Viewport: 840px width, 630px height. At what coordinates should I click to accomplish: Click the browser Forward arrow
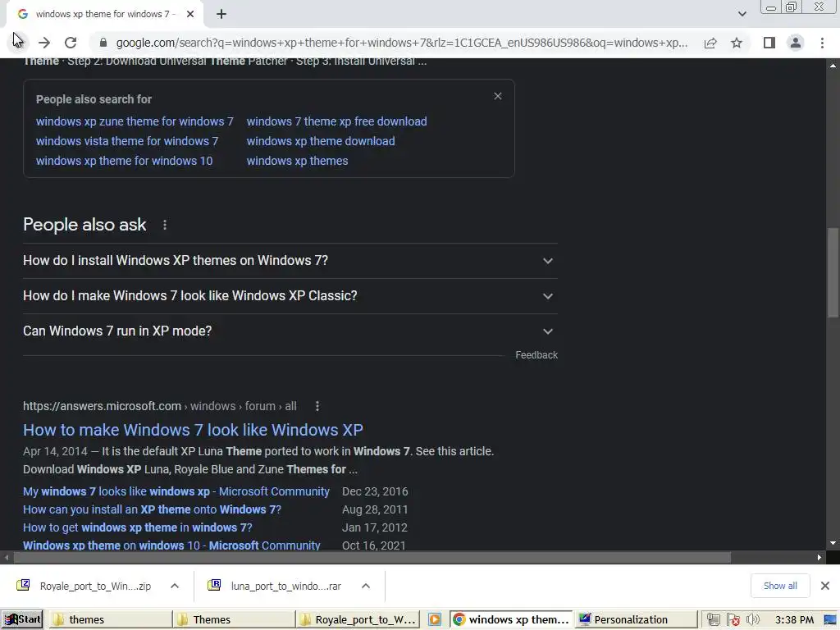click(x=44, y=43)
